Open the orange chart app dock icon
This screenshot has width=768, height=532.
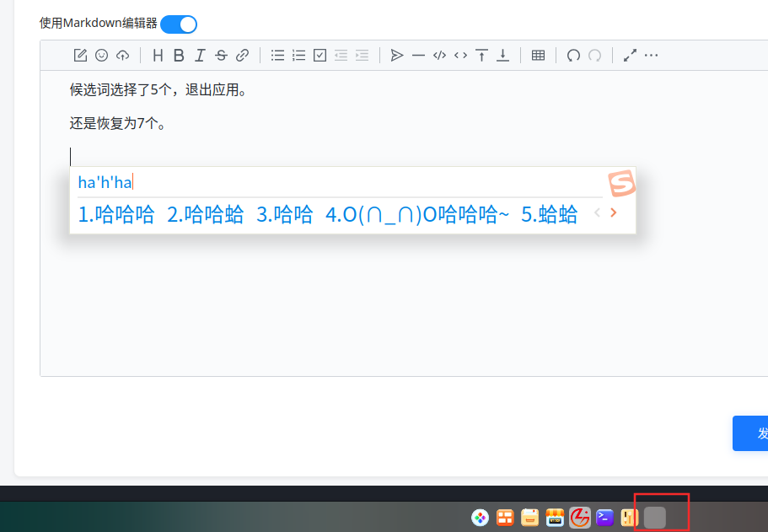(630, 518)
